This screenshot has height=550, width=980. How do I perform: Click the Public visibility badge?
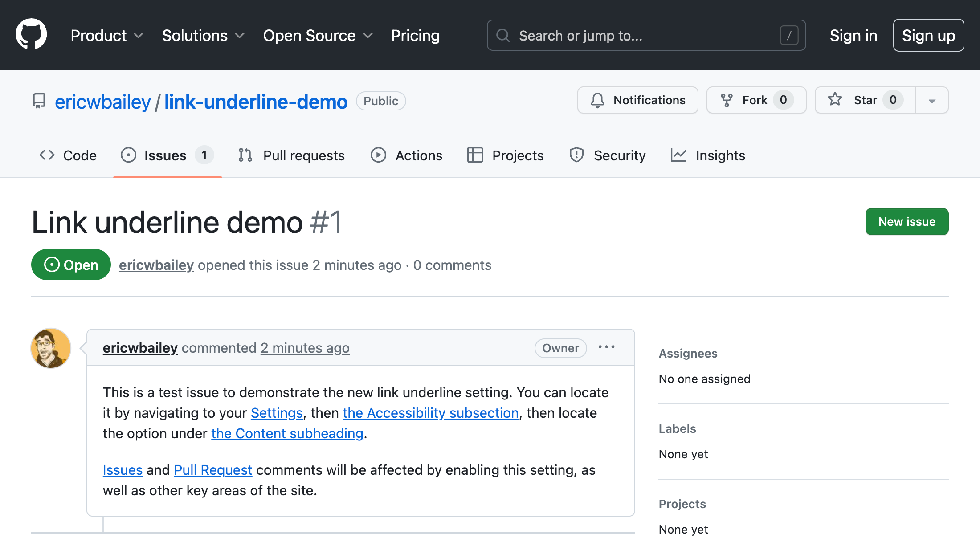pos(381,101)
